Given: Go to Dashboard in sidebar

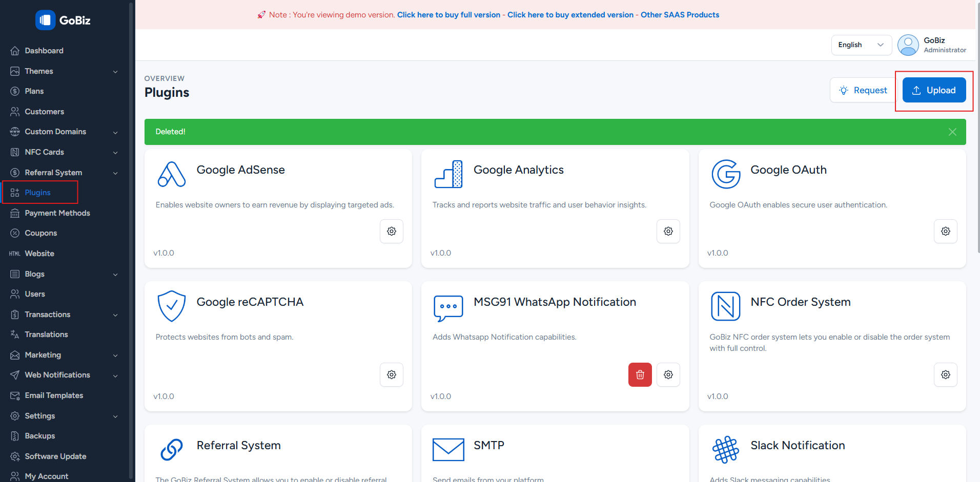Looking at the screenshot, I should 44,51.
